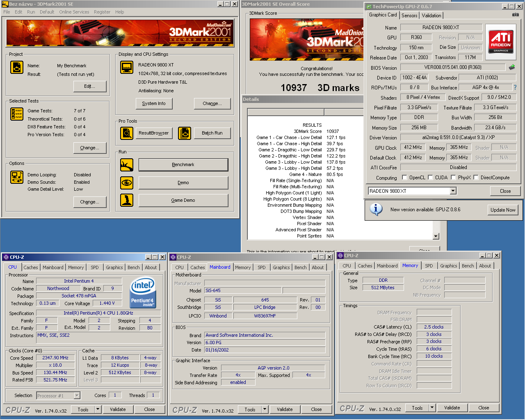
Task: Click '10937 3D marks' score text
Action: [x=320, y=88]
